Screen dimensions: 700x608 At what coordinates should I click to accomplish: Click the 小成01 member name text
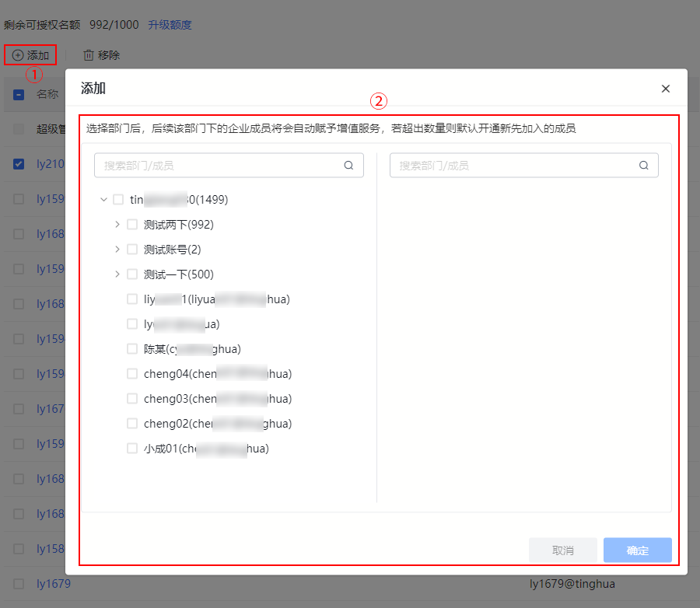coord(206,449)
